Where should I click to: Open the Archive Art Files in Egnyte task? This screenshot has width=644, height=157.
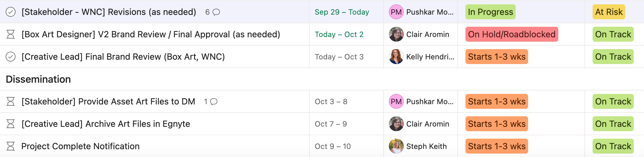(x=106, y=124)
